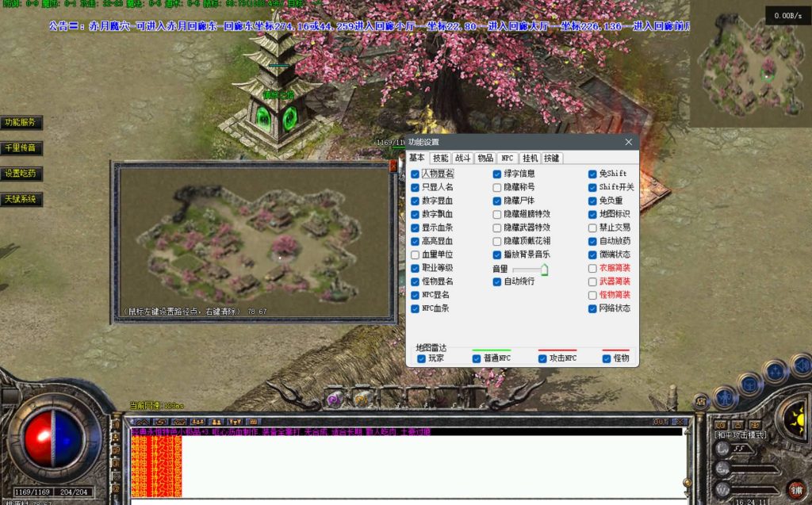Screen dimensions: 812x505
Task: Toggle Shift开关 checkbox
Action: 592,188
